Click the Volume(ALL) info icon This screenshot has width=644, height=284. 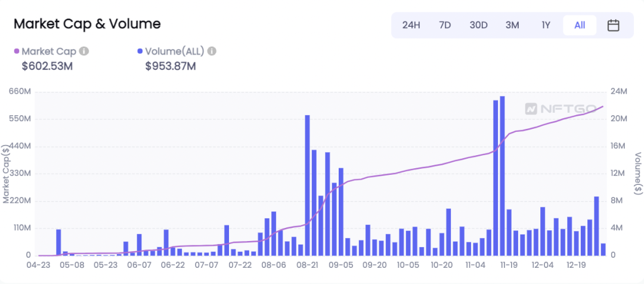(x=212, y=51)
